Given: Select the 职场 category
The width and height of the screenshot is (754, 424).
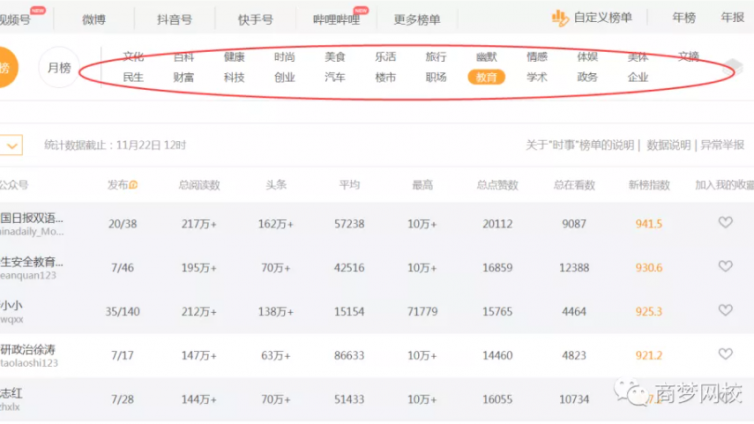Looking at the screenshot, I should 436,77.
